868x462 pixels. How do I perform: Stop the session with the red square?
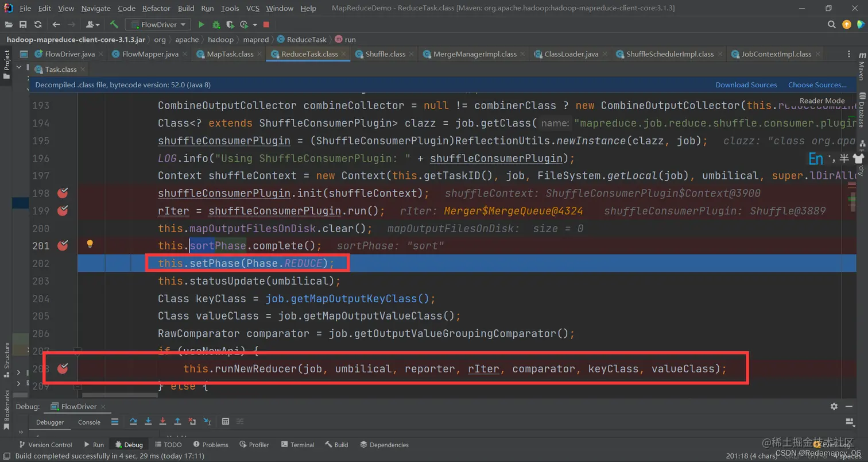[266, 25]
